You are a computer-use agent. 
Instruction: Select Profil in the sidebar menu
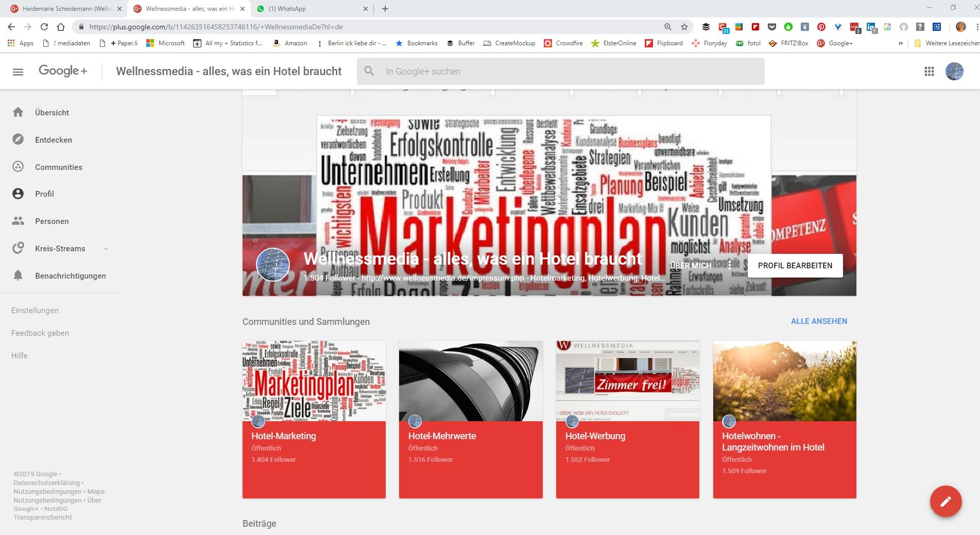44,194
